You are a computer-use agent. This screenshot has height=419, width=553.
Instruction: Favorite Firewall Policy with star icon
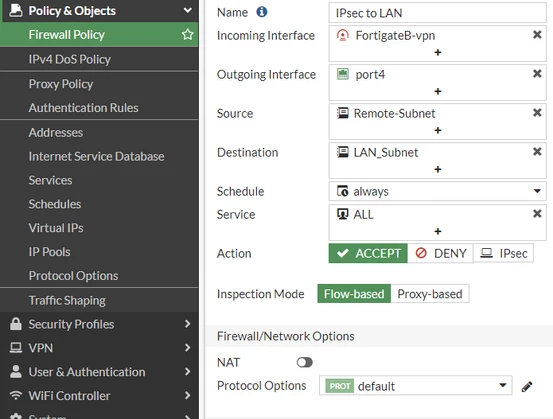pos(188,35)
